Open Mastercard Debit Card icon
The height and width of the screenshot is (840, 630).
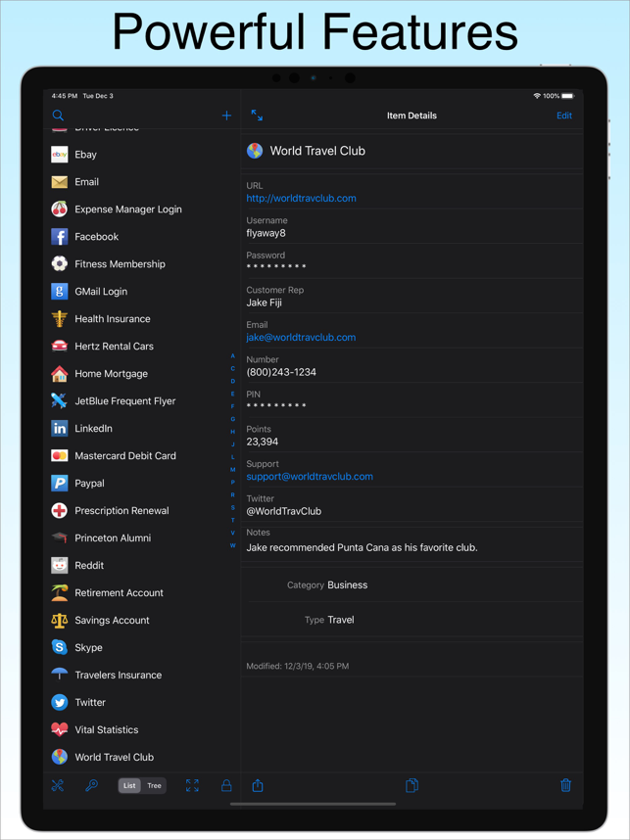(x=60, y=455)
